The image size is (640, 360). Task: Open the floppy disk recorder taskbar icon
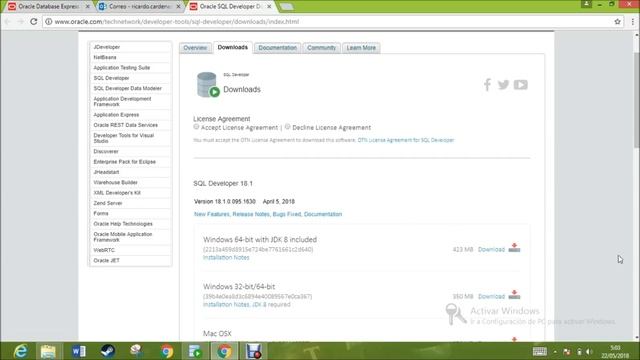pyautogui.click(x=253, y=351)
